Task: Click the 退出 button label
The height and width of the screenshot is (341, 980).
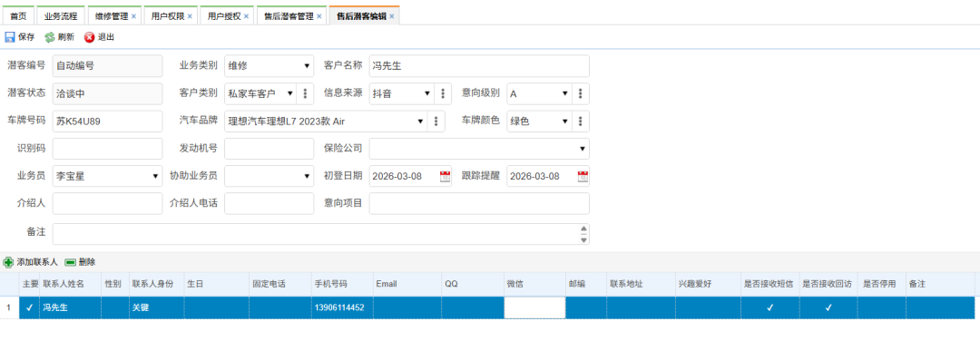Action: pos(106,37)
